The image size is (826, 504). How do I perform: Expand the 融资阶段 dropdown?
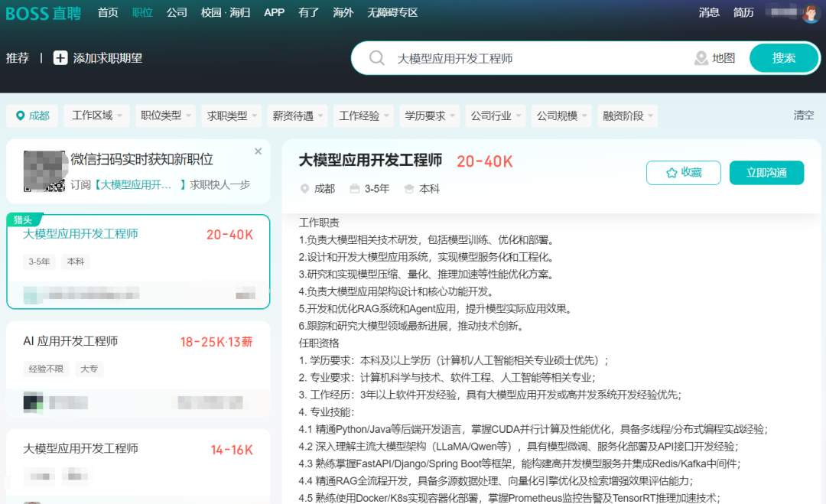tap(628, 115)
